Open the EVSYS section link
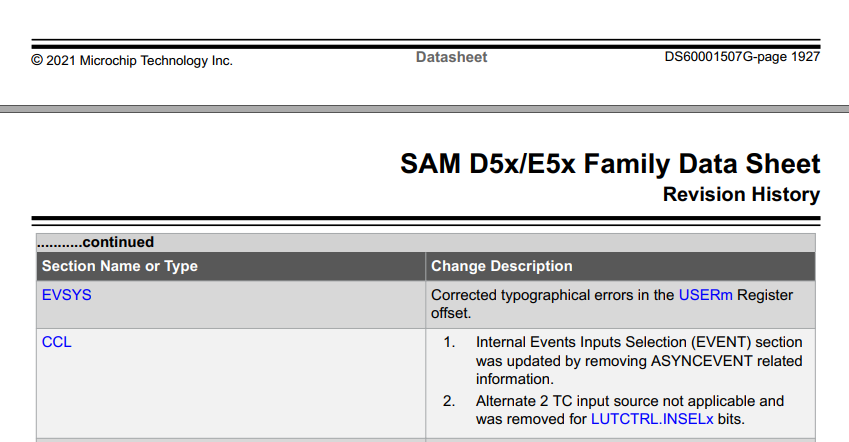The image size is (849, 442). (66, 295)
